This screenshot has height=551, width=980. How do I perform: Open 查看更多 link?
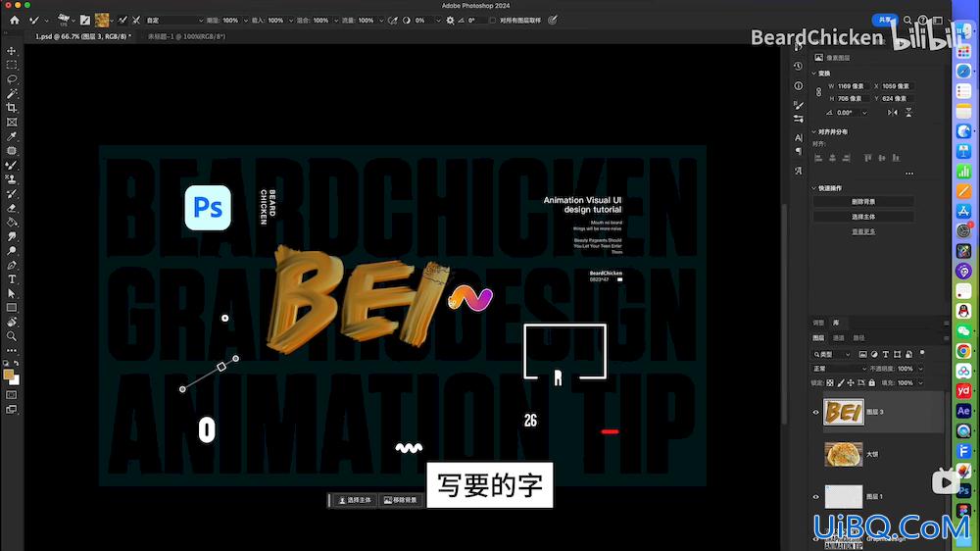coord(863,231)
